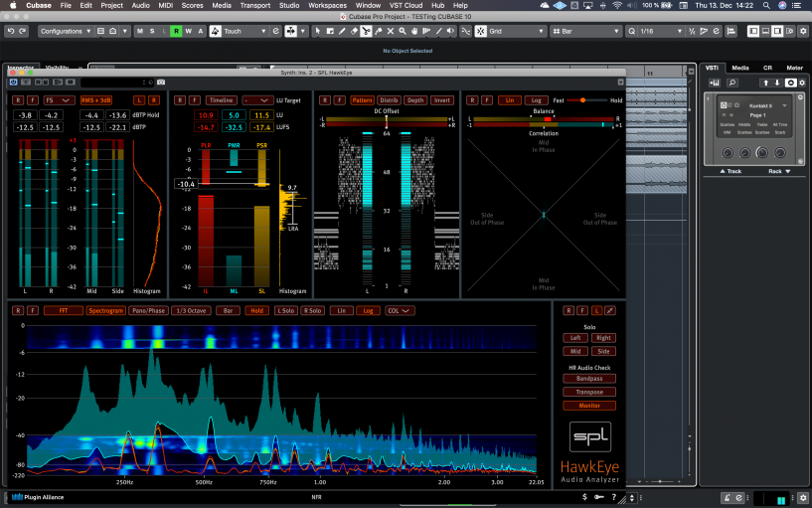Toggle global Mute M button
Image resolution: width=812 pixels, height=508 pixels.
coord(140,31)
